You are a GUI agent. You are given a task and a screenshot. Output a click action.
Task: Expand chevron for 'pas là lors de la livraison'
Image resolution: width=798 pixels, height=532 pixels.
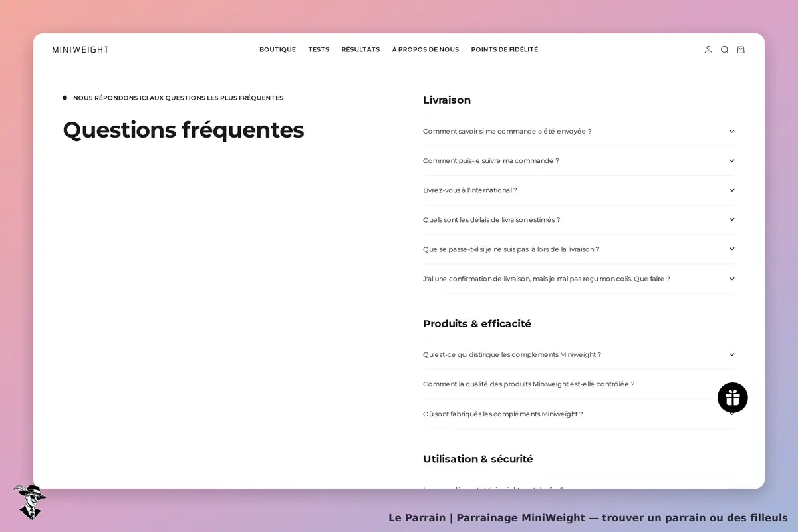[x=731, y=249]
